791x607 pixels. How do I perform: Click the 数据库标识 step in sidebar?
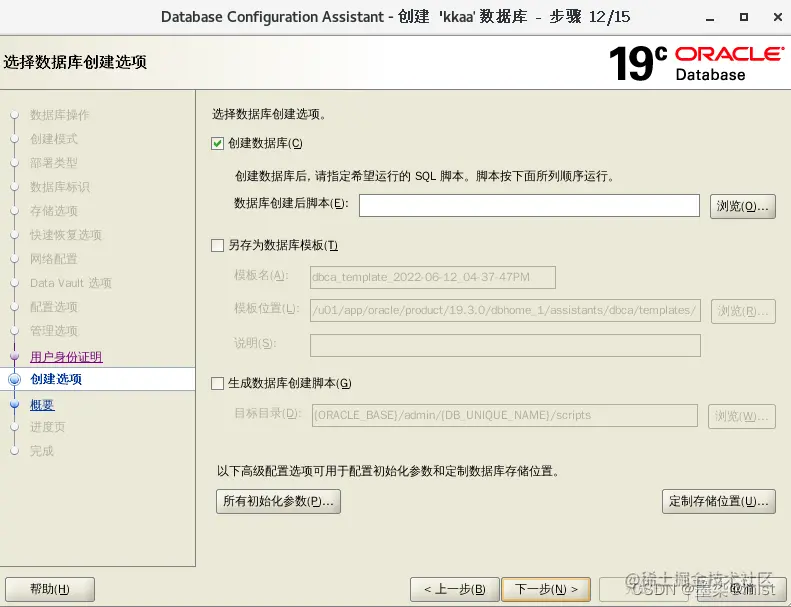(x=60, y=187)
